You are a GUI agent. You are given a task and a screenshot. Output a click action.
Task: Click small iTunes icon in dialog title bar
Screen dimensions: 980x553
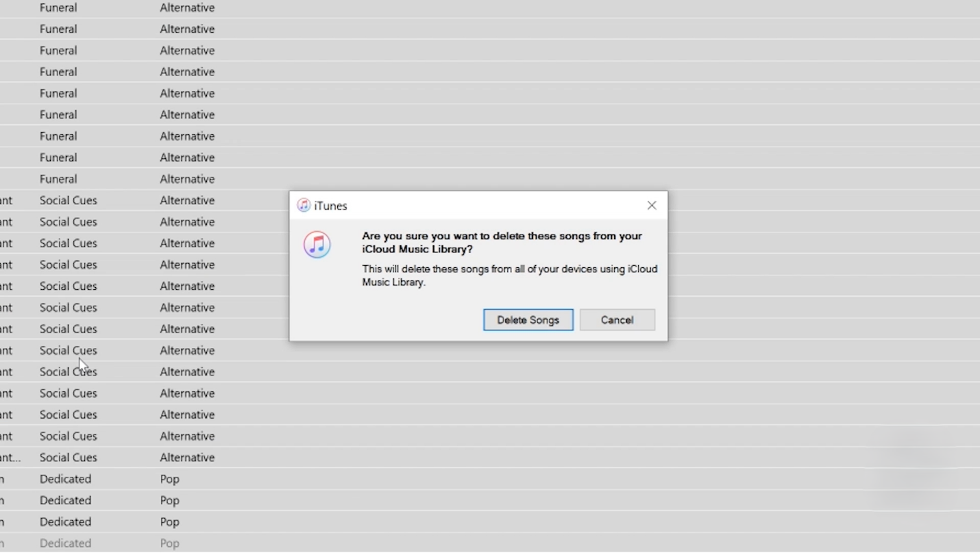coord(304,206)
